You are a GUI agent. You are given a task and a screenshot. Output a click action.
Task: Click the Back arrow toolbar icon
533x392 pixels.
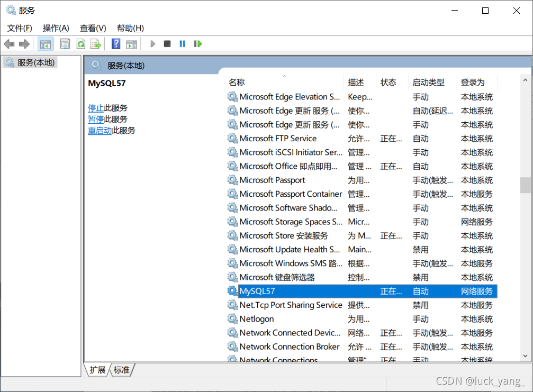point(9,44)
